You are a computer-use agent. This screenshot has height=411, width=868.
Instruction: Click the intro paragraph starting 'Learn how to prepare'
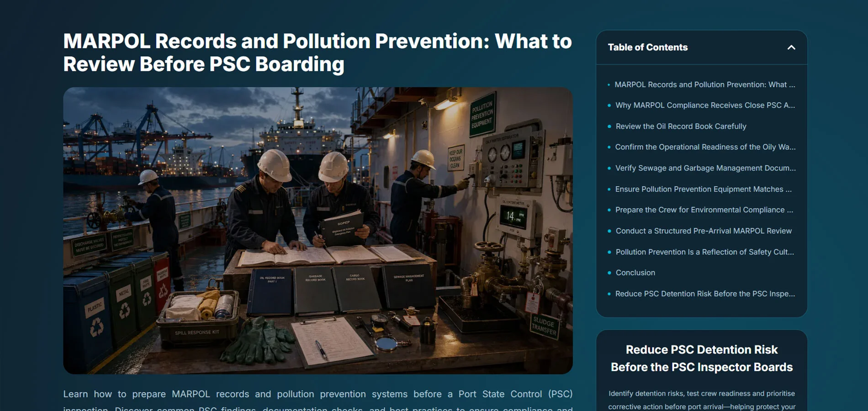coord(318,400)
